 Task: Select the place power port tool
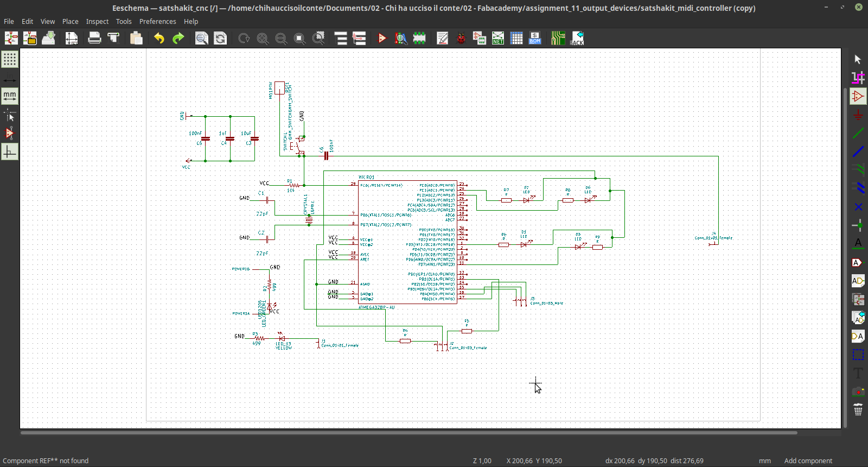858,115
